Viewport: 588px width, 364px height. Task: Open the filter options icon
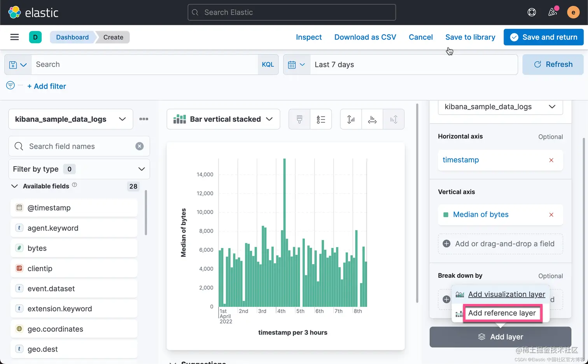click(x=10, y=85)
